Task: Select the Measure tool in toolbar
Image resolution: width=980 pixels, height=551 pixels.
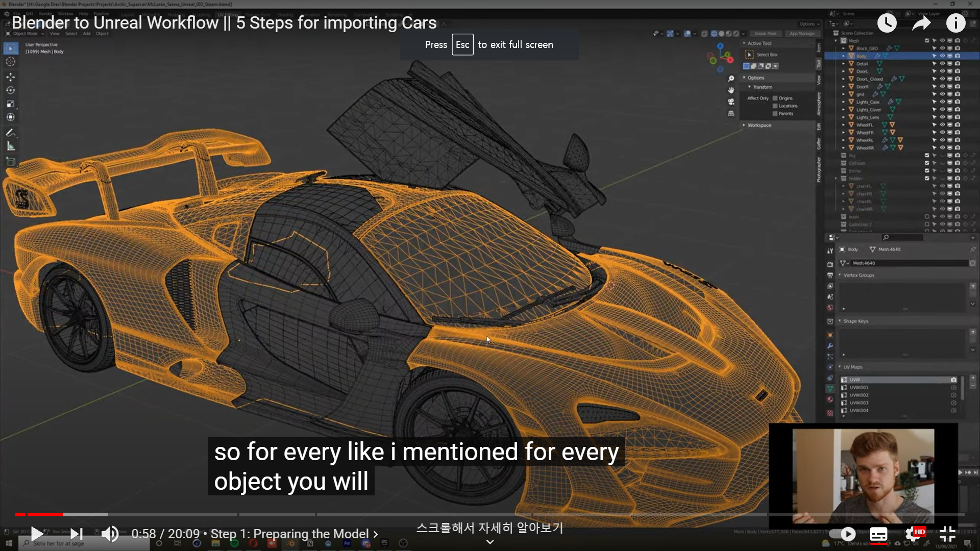Action: click(10, 147)
